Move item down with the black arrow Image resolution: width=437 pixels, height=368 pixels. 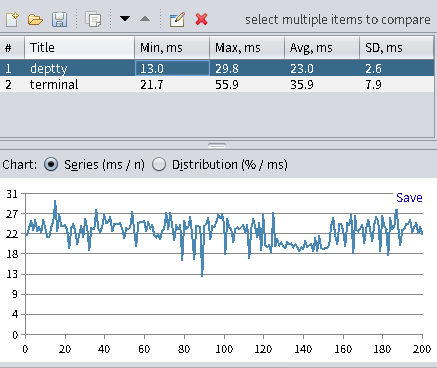pos(125,19)
